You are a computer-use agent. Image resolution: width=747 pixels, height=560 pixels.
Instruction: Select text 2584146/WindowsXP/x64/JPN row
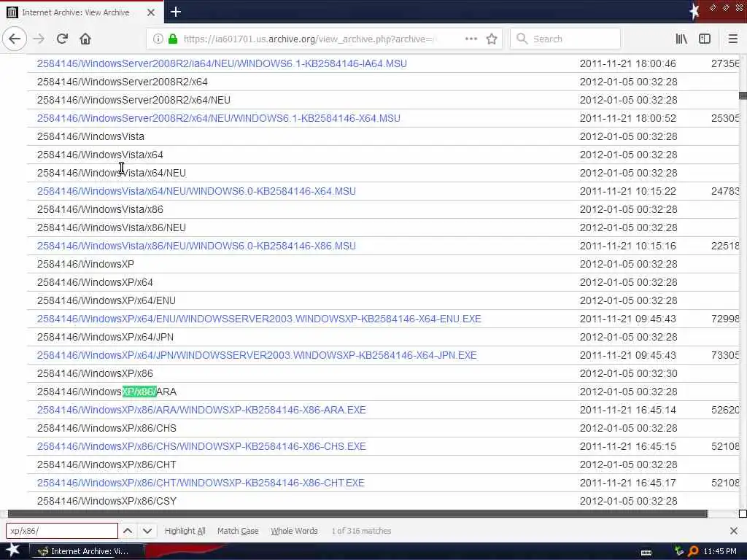click(105, 337)
